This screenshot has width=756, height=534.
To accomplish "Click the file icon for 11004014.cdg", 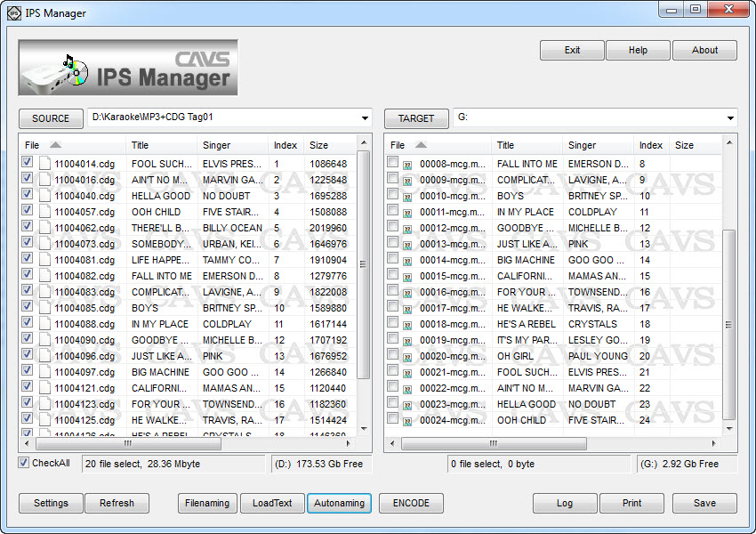I will (44, 164).
